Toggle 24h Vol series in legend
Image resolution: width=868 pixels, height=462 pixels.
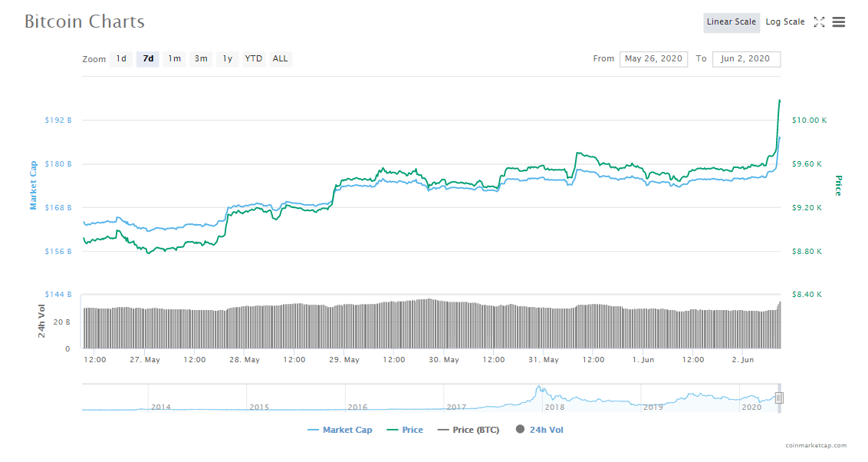click(540, 430)
